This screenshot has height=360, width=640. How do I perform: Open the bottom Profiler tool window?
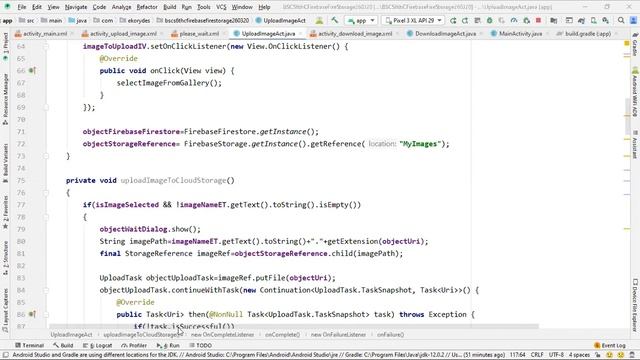[134, 345]
